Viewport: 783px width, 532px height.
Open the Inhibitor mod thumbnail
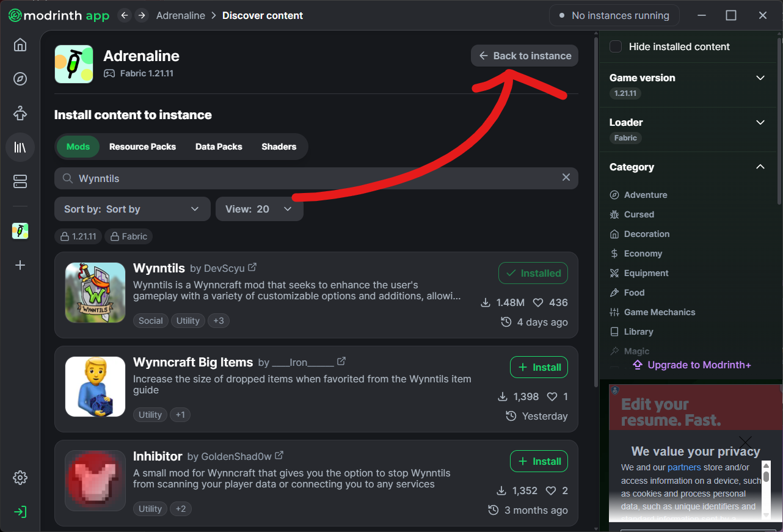pos(95,481)
